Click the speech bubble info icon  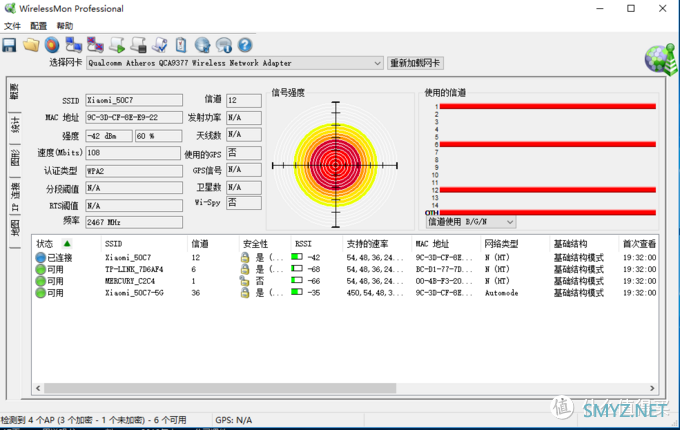click(224, 45)
